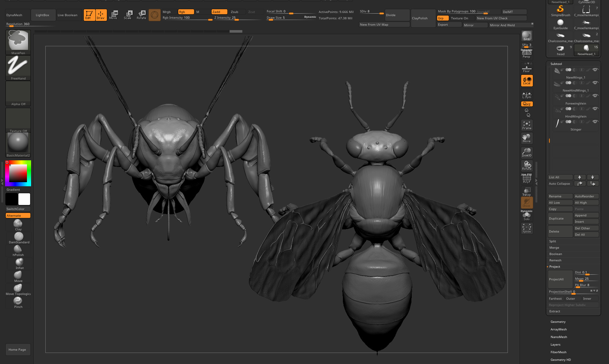
Task: Hide the NewHindWings_1 subtool
Action: pyautogui.click(x=595, y=83)
